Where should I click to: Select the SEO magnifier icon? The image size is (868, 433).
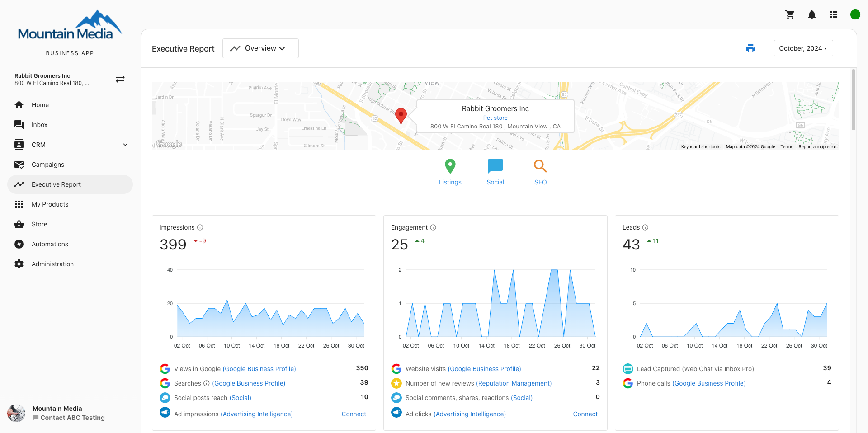click(540, 166)
